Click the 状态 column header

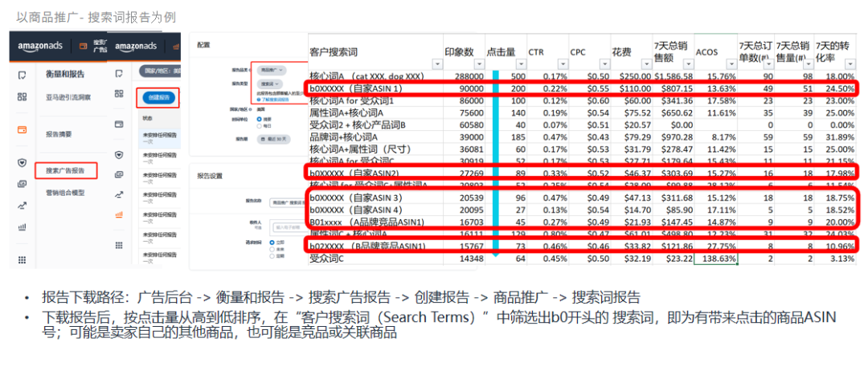(147, 119)
